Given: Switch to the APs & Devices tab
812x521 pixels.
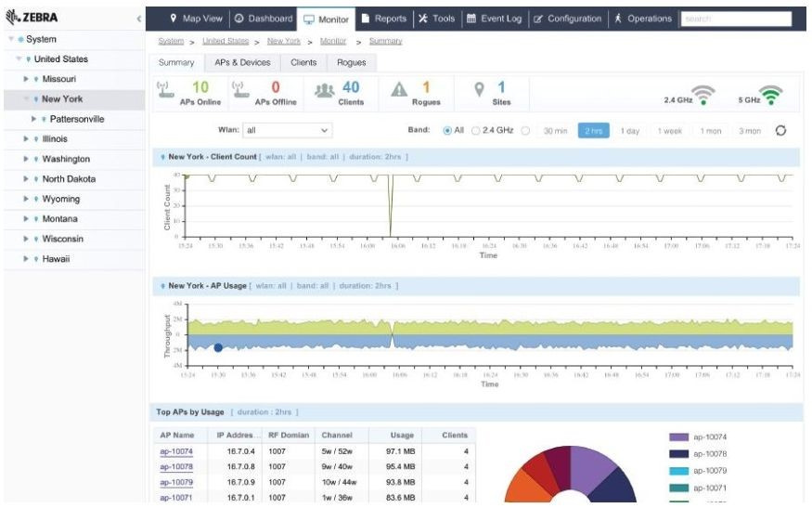Looking at the screenshot, I should tap(242, 63).
